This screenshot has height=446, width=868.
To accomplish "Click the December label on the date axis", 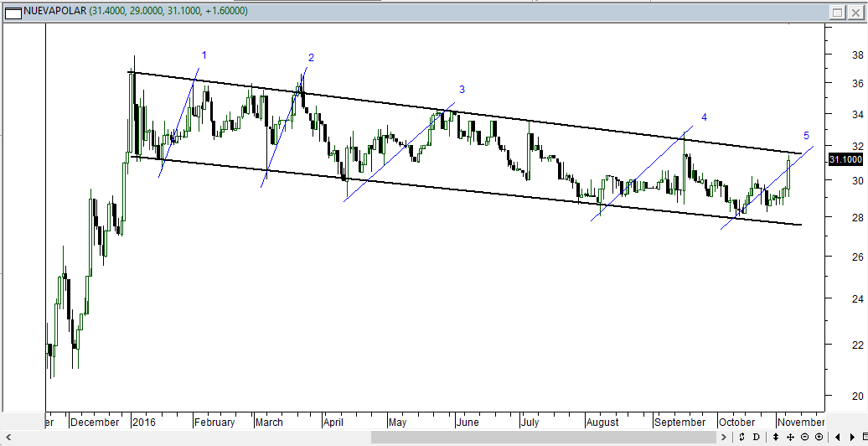I will pos(96,423).
